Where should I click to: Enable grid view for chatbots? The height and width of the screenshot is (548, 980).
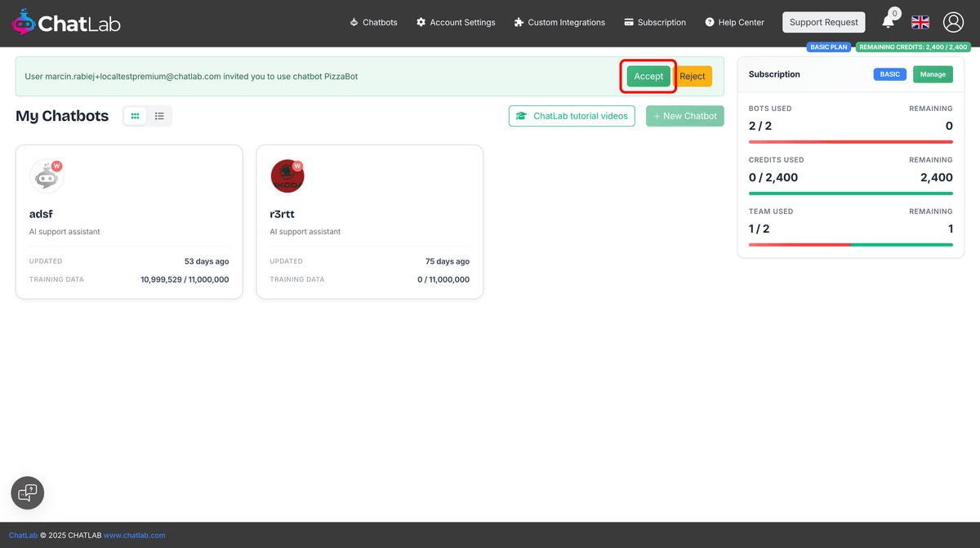tap(135, 115)
